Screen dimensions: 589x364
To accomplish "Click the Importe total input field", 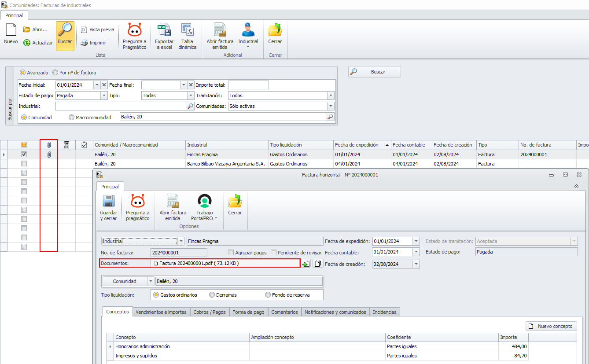I will pos(248,85).
